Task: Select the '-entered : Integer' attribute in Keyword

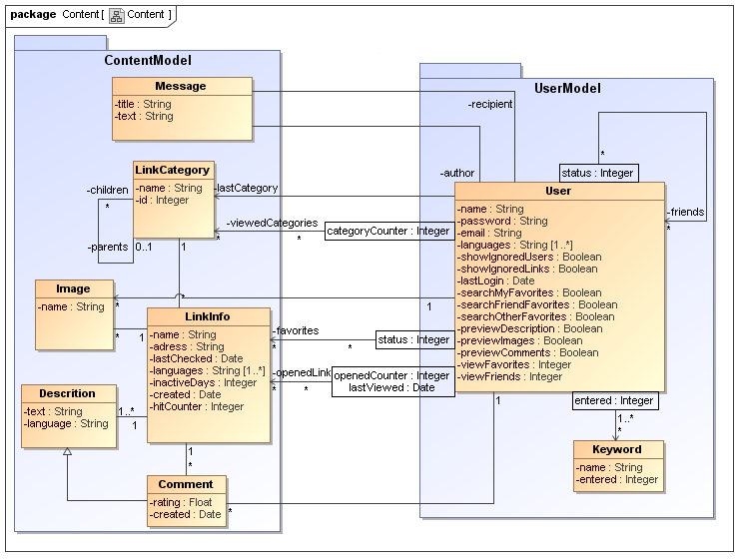Action: click(616, 479)
